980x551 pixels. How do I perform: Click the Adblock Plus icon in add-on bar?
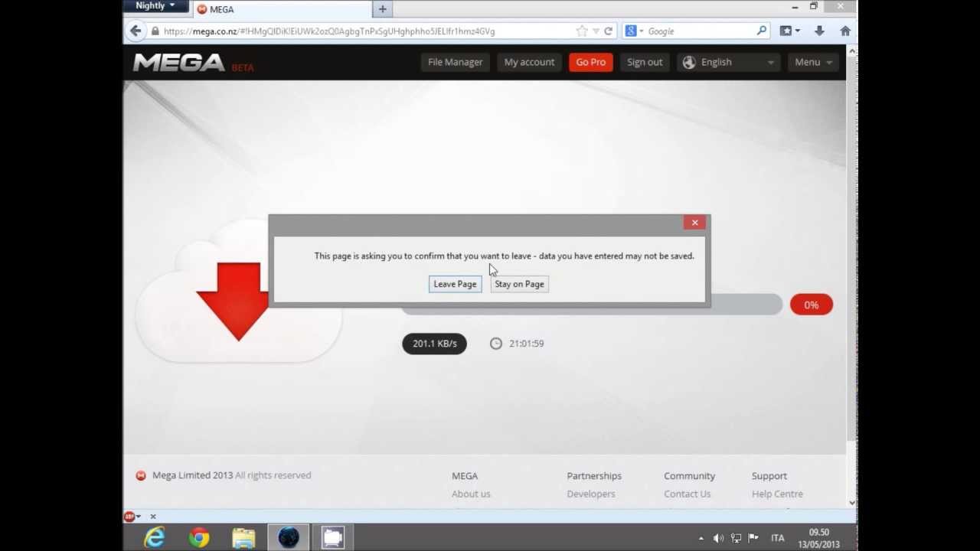(129, 517)
